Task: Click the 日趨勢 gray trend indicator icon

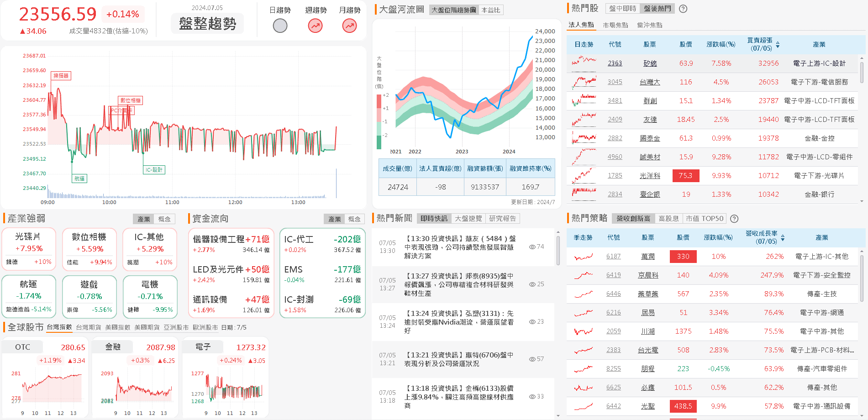Action: (x=280, y=26)
